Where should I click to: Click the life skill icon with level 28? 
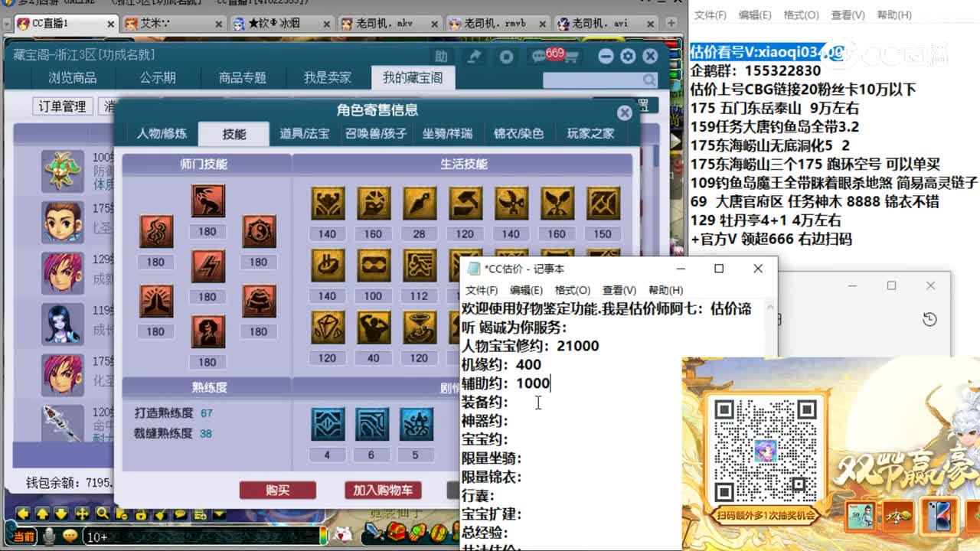click(x=419, y=204)
